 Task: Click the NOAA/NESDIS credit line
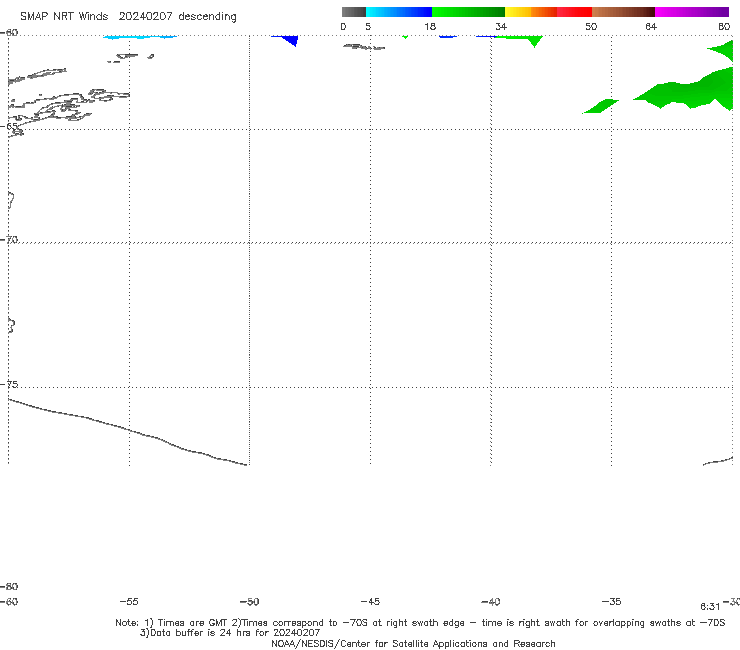point(413,643)
